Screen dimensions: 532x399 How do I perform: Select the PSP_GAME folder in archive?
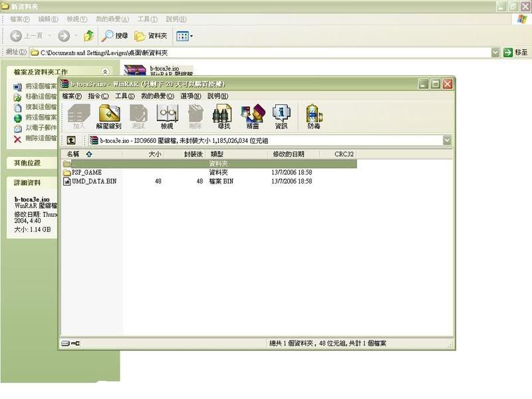86,172
